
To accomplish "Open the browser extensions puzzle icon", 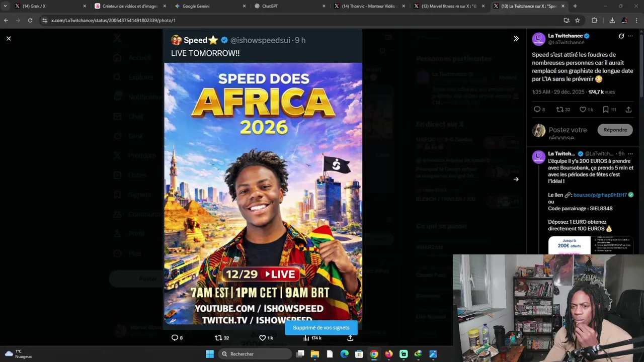I will pyautogui.click(x=594, y=20).
